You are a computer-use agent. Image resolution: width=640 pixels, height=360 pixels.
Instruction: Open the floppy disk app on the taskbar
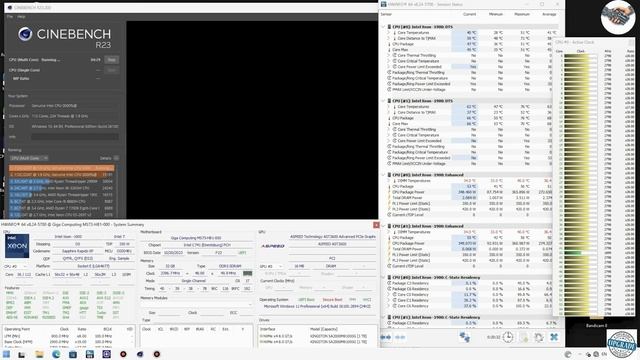(x=90, y=354)
